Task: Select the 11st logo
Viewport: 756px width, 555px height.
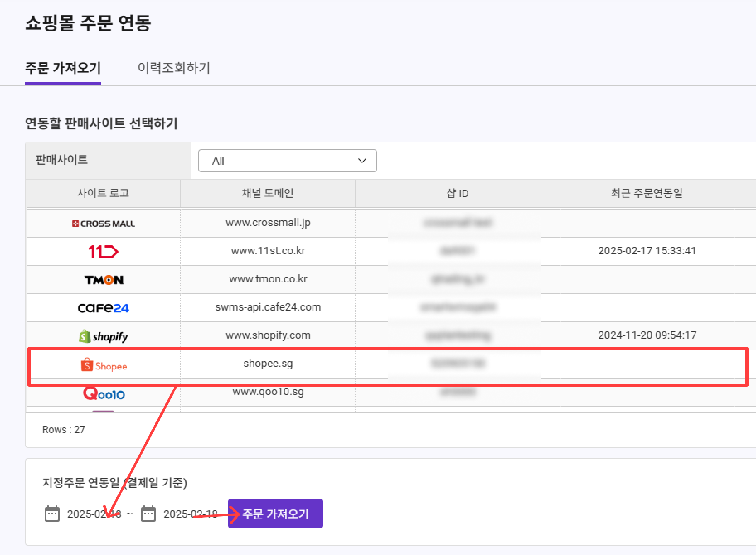Action: click(103, 251)
